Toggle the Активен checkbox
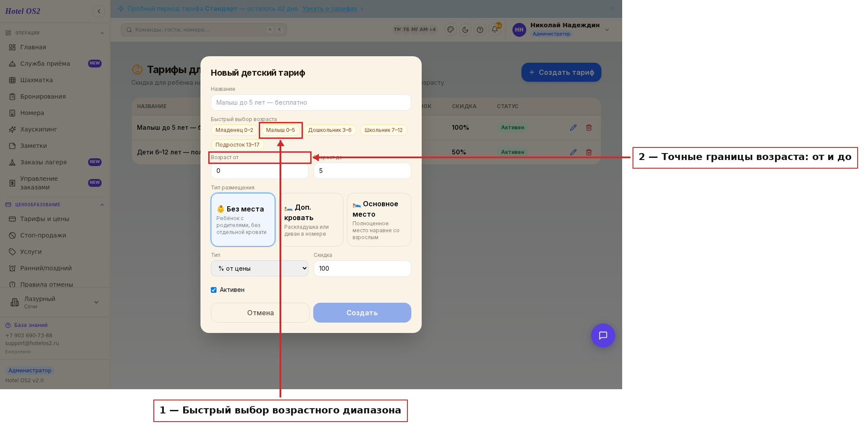Viewport: 868px width, 432px height. pyautogui.click(x=213, y=290)
